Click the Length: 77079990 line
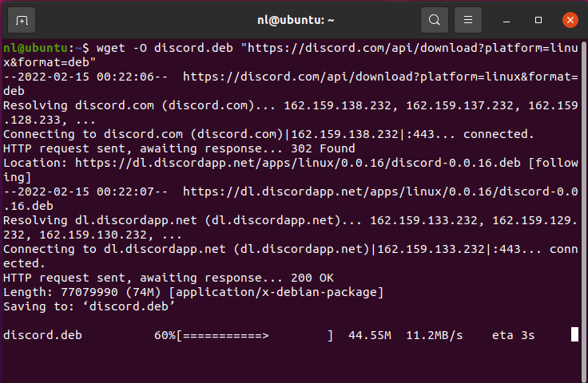Screen dimensions: 588x383 click(193, 292)
